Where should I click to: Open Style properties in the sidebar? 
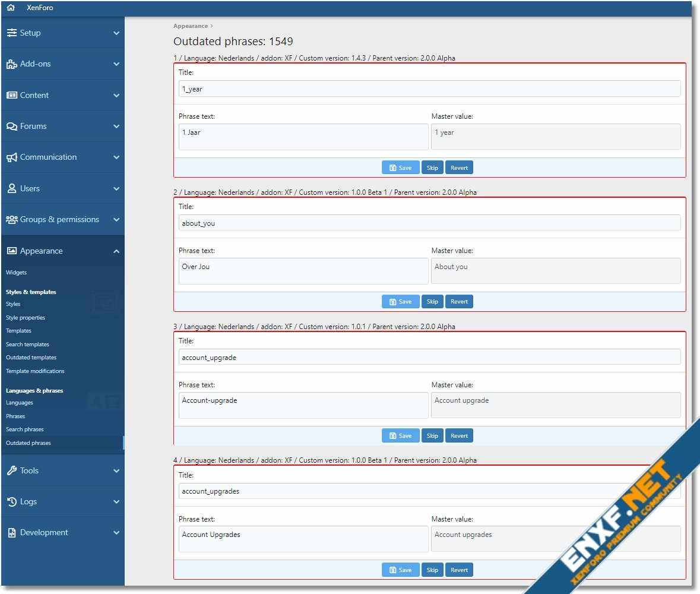coord(26,318)
